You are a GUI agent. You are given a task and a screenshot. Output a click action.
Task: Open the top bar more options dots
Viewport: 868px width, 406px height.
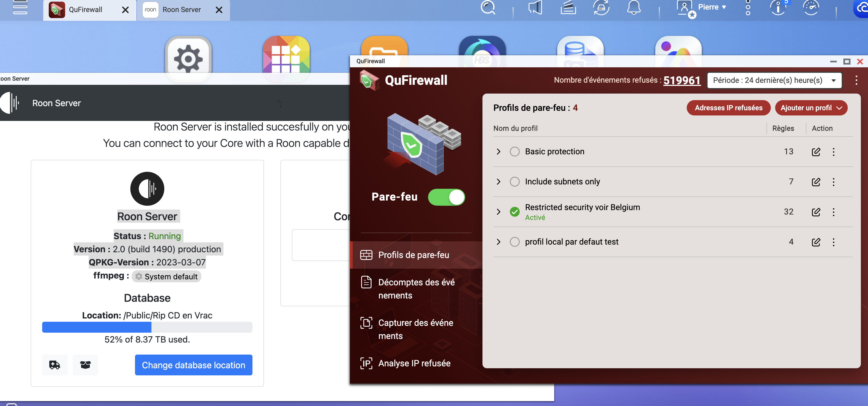[748, 7]
